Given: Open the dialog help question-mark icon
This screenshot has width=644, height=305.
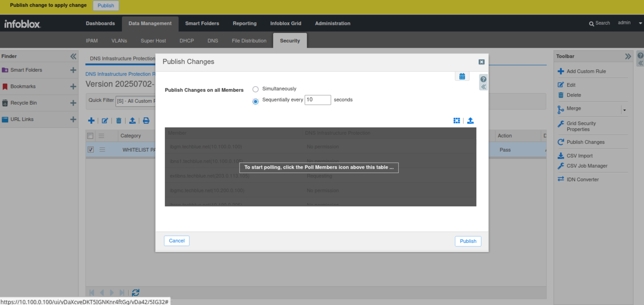Looking at the screenshot, I should pyautogui.click(x=483, y=79).
